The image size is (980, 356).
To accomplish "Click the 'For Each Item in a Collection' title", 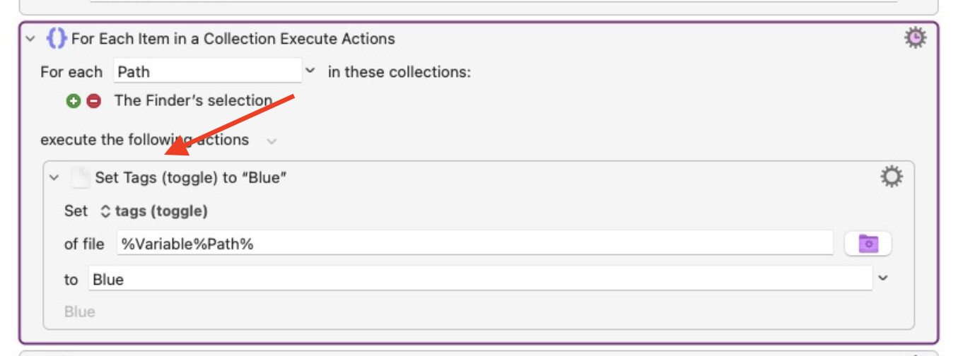I will click(233, 38).
